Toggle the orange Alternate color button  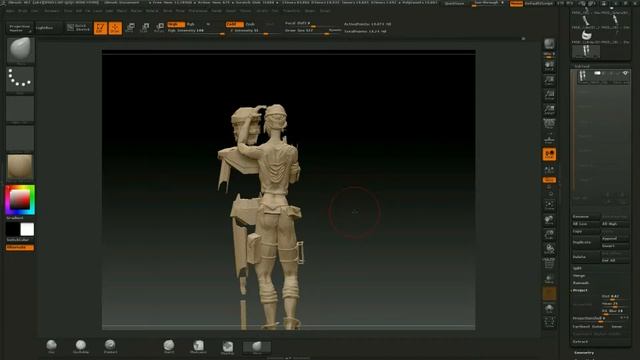point(20,247)
